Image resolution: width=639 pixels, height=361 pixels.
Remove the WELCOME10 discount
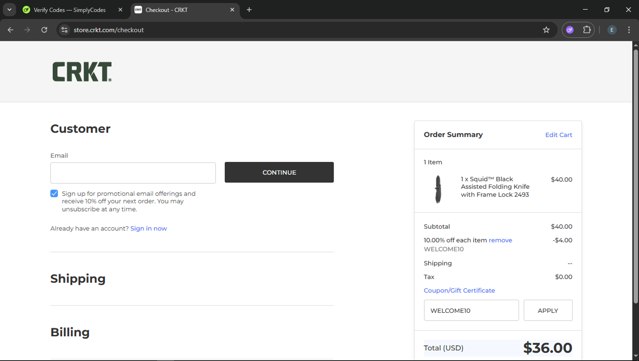coord(500,240)
